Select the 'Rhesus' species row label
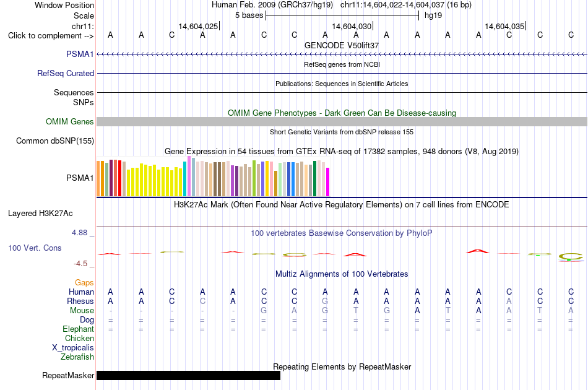The image size is (588, 390). point(80,301)
